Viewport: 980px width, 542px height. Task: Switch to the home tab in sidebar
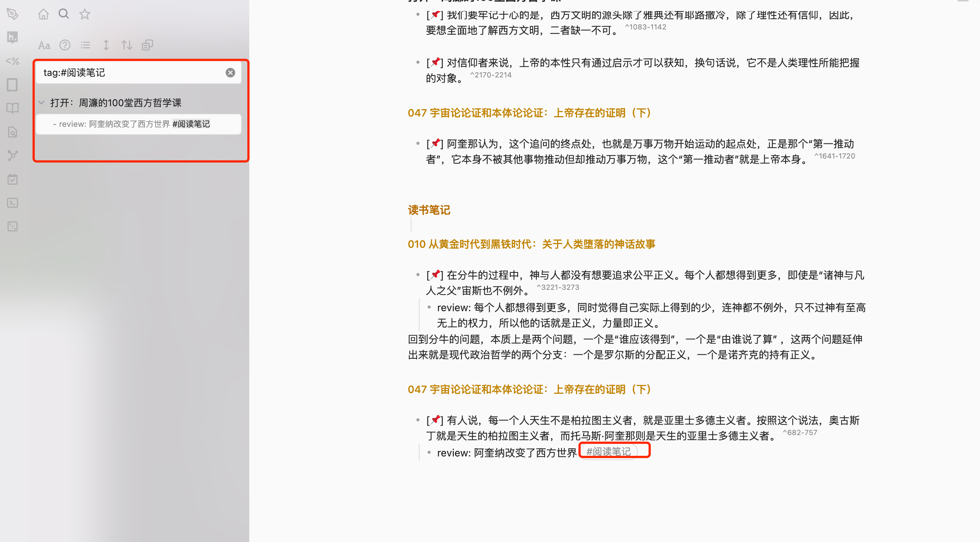pos(44,14)
